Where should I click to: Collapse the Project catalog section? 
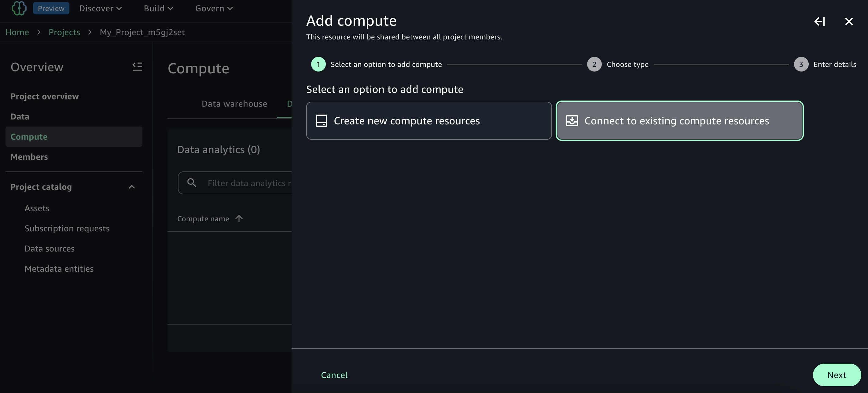[132, 187]
